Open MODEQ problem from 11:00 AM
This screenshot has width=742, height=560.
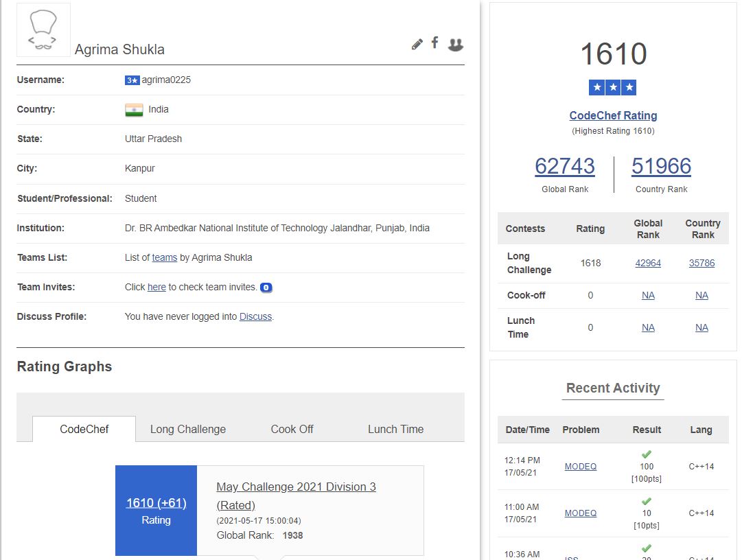point(581,513)
